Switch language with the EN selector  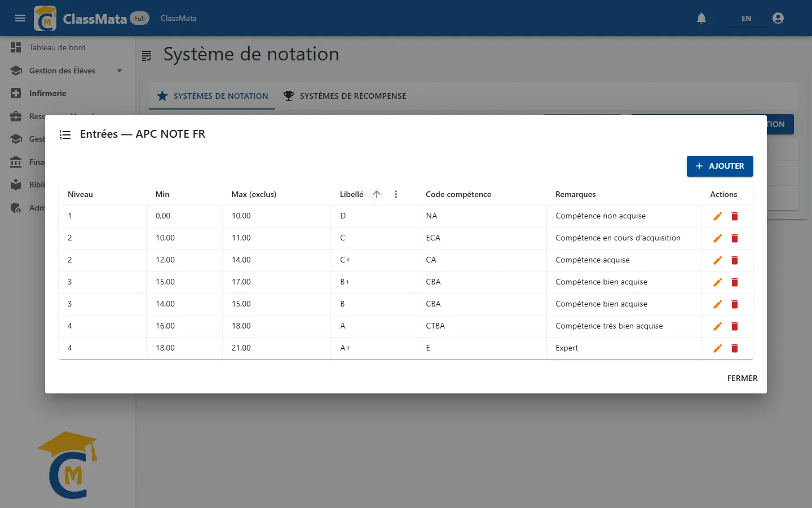tap(746, 18)
